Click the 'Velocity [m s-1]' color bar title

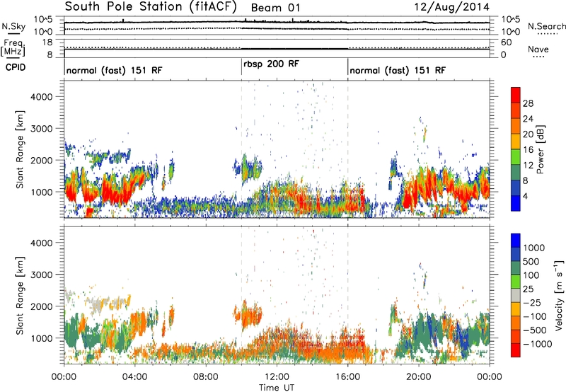tap(559, 295)
